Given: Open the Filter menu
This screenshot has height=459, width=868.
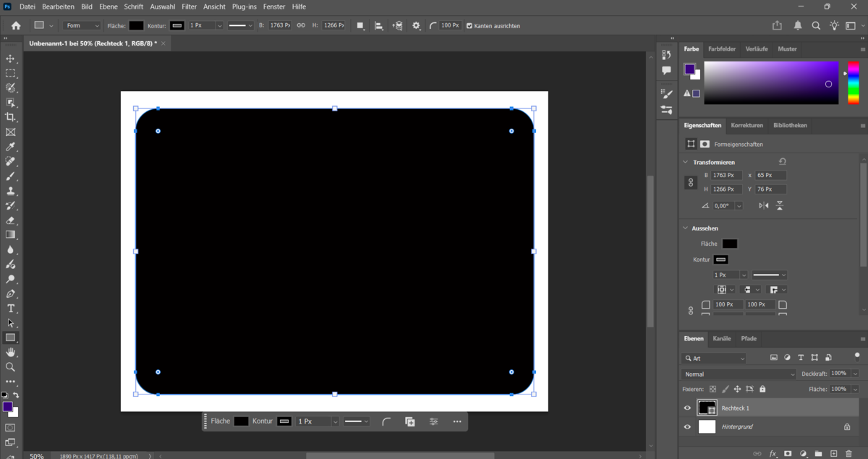Looking at the screenshot, I should 189,7.
